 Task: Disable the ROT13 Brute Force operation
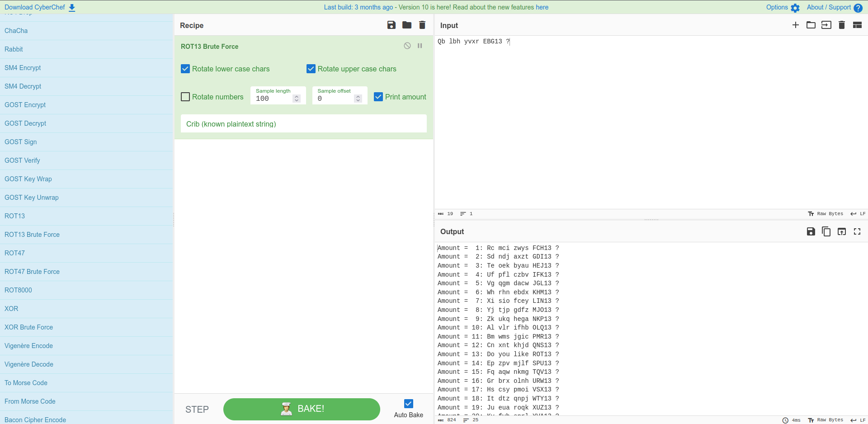pos(407,46)
